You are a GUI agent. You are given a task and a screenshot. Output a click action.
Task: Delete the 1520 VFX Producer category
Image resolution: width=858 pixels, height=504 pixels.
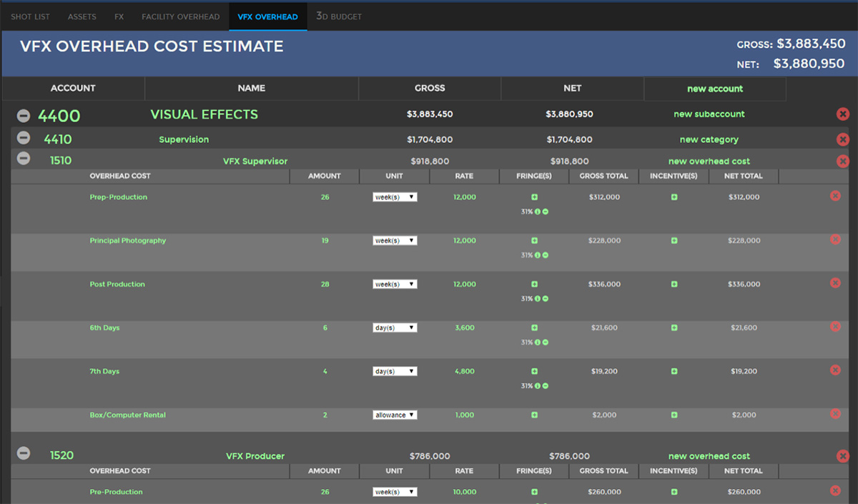[x=842, y=456]
